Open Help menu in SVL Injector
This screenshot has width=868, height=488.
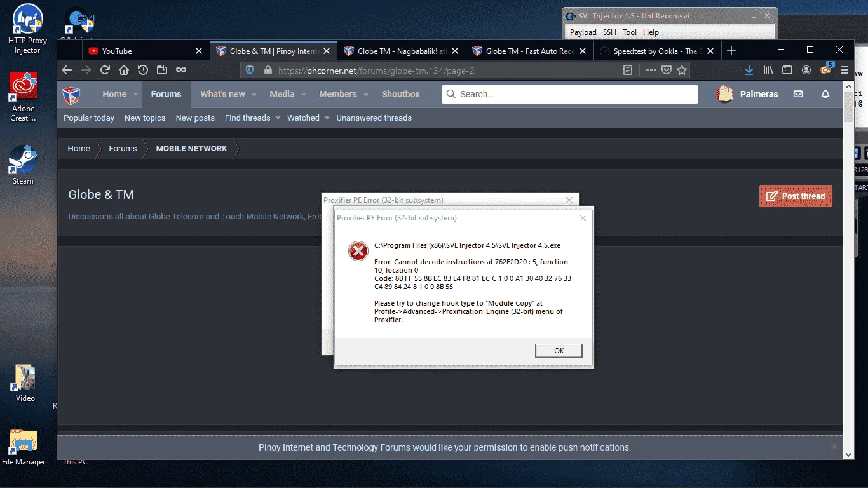tap(651, 32)
